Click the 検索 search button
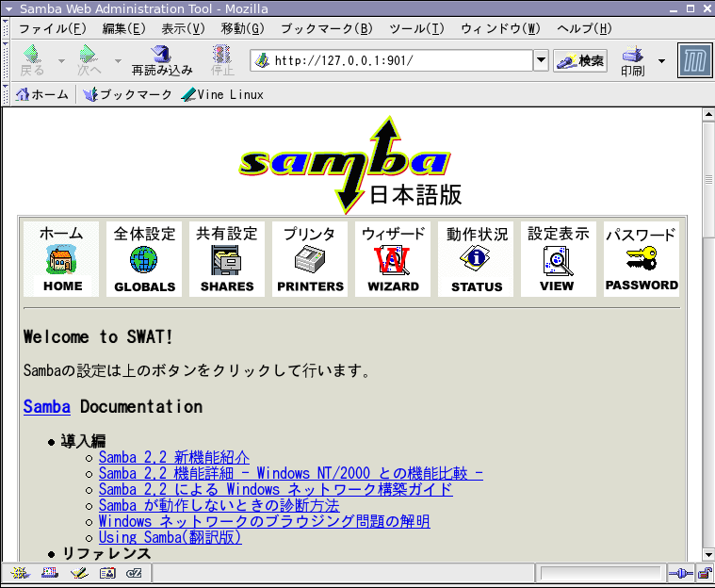The width and height of the screenshot is (715, 588). [x=580, y=60]
